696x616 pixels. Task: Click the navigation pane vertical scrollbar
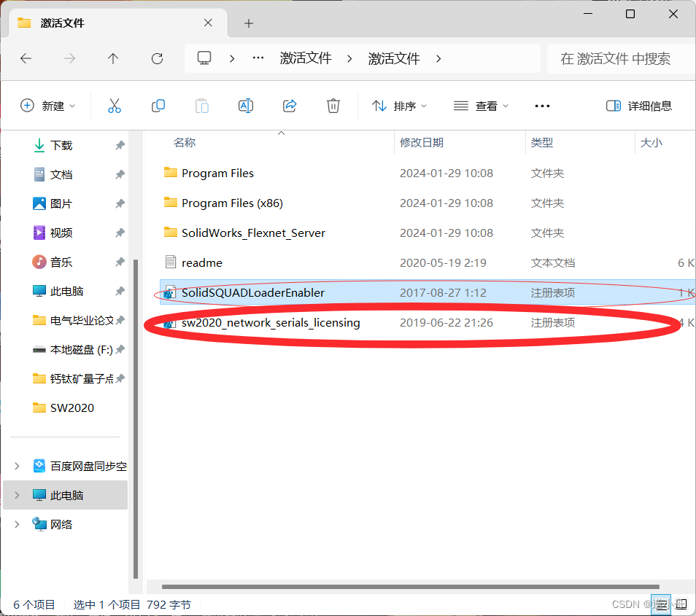(136, 419)
